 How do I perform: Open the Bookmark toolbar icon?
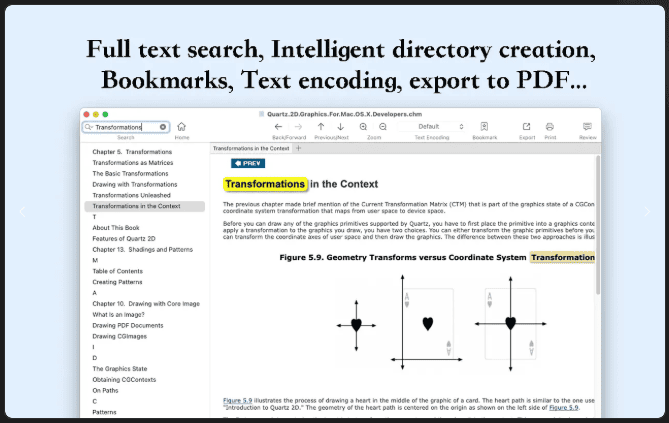(484, 126)
